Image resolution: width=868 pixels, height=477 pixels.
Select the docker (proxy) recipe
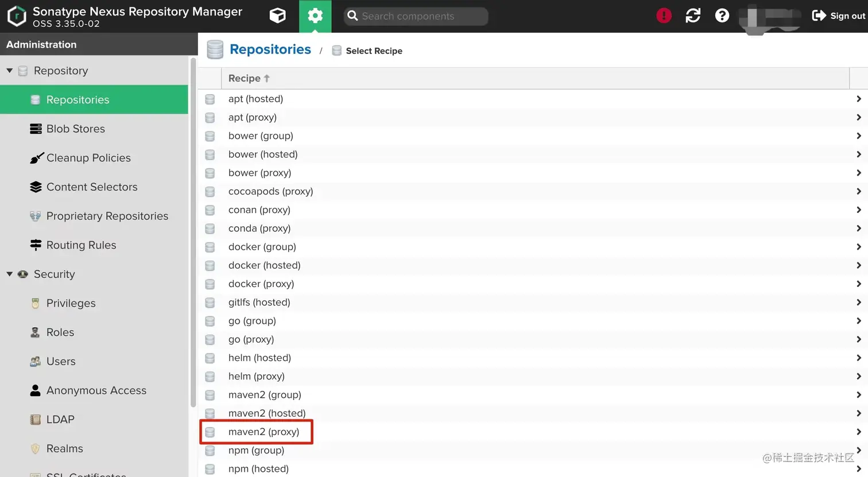[x=533, y=284]
